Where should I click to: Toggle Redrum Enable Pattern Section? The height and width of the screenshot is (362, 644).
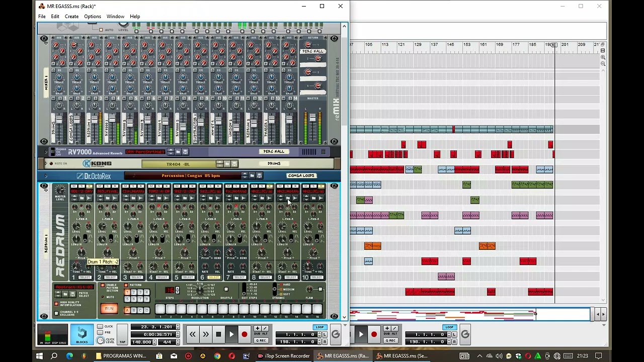point(103,286)
